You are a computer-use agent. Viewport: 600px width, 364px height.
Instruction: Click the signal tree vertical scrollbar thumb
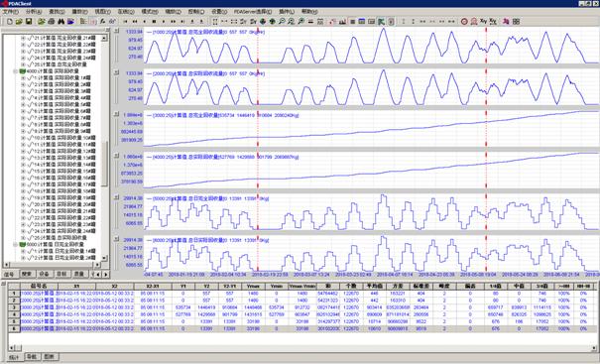[x=105, y=164]
